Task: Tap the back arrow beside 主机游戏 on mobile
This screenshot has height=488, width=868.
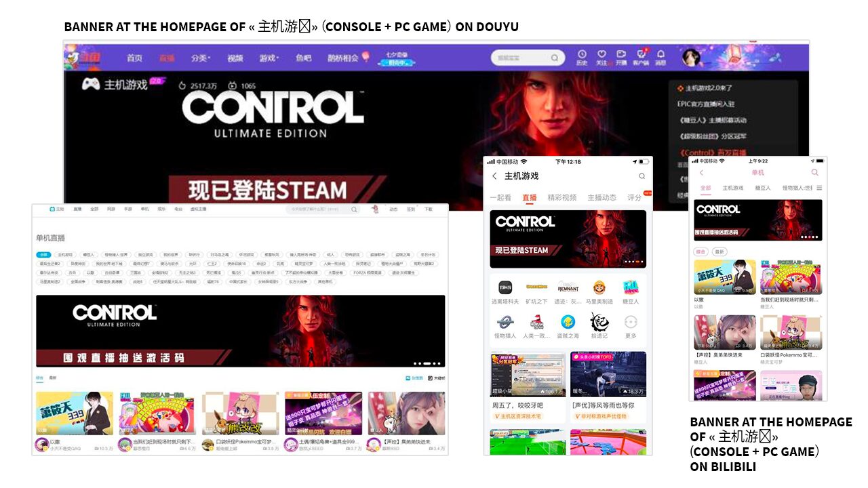Action: 494,176
